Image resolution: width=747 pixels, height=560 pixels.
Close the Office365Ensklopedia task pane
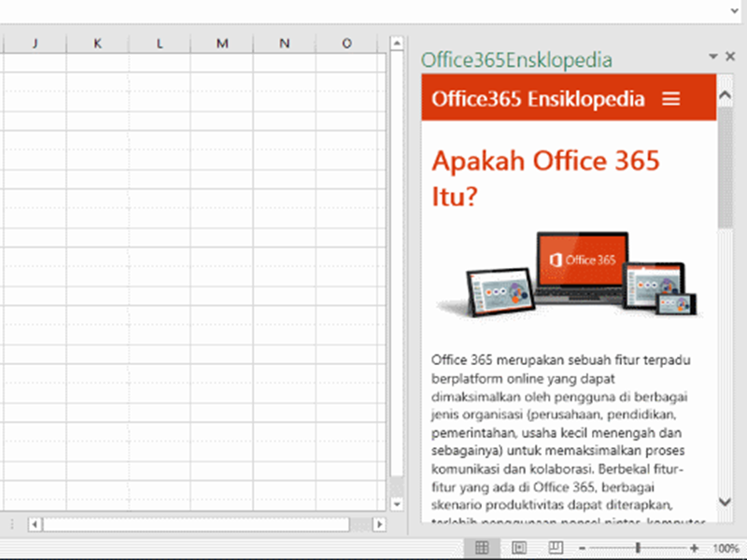(730, 56)
